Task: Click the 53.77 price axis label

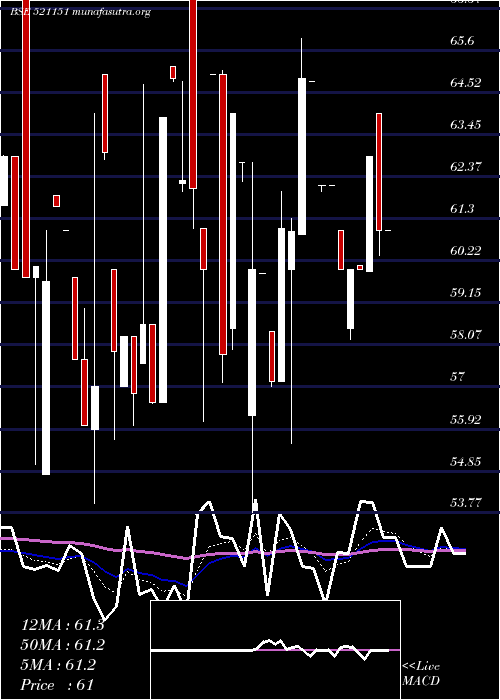Action: (x=466, y=503)
